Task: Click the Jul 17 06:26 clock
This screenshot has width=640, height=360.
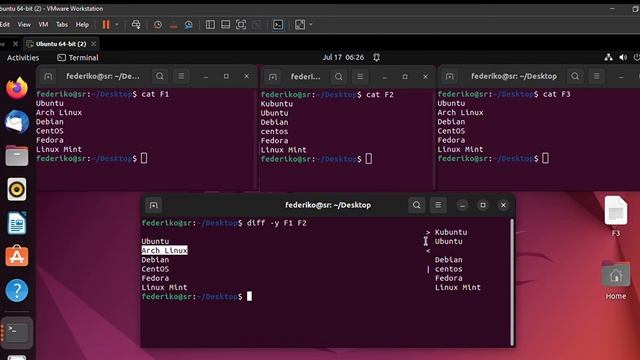Action: [343, 58]
